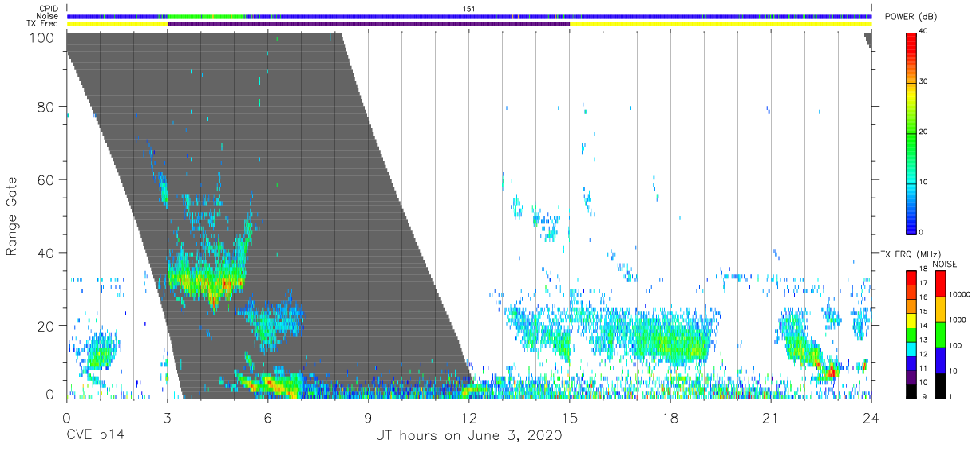Screen dimensions: 980x452
Task: Select the TX FRQ (MHz) legend title
Action: click(909, 254)
